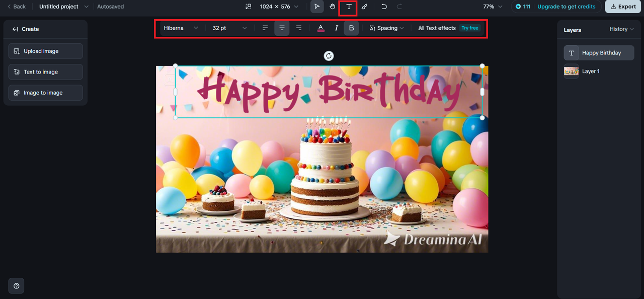Click the Layer 1 thumbnail
This screenshot has width=644, height=299.
pyautogui.click(x=571, y=71)
